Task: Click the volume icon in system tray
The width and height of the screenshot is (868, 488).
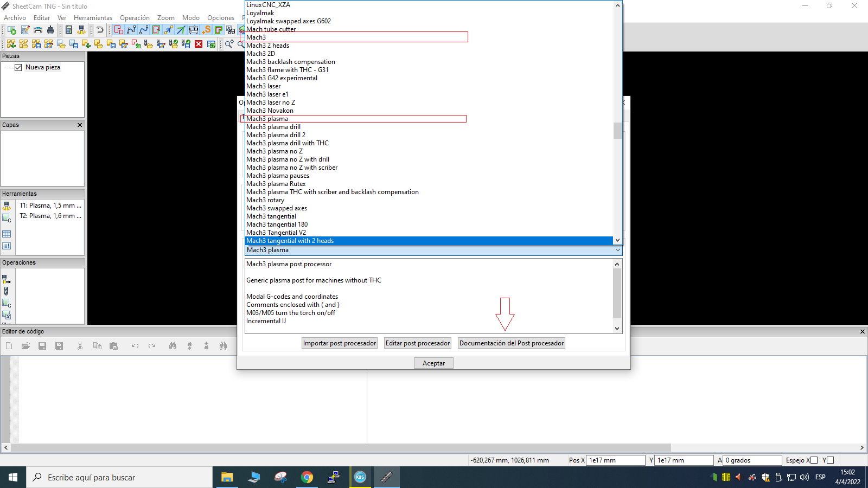Action: point(805,477)
